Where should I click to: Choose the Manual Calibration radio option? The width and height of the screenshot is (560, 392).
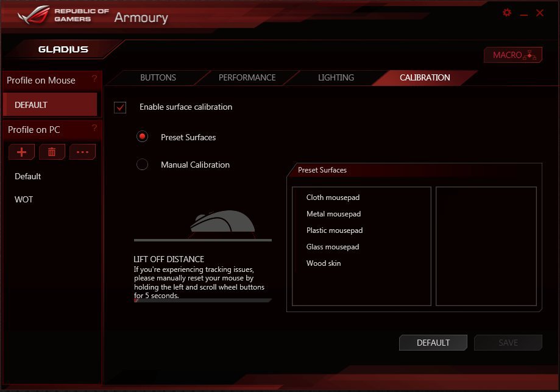142,165
